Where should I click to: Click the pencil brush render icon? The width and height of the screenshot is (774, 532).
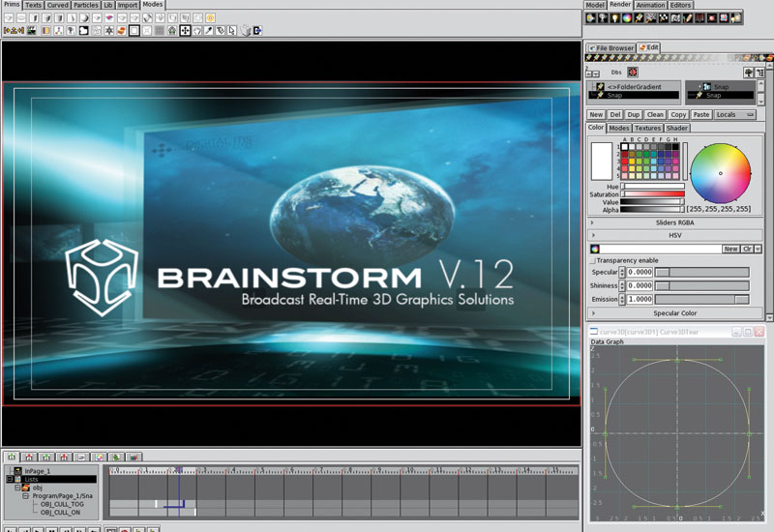pos(688,18)
